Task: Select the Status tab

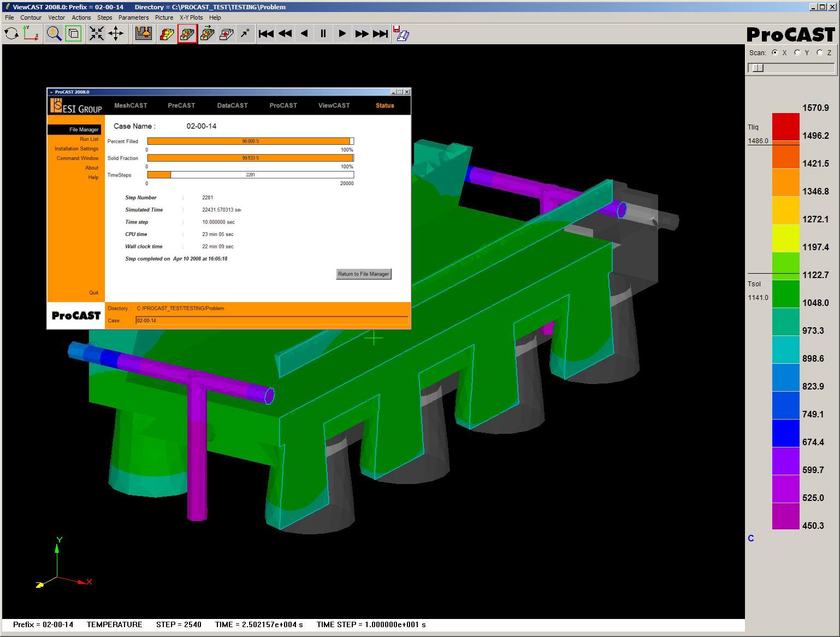Action: point(385,105)
